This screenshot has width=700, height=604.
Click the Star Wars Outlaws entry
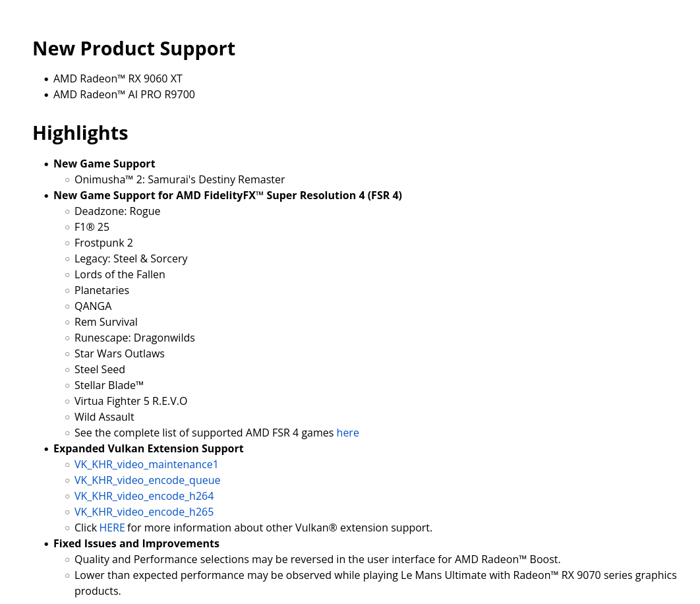(x=119, y=353)
